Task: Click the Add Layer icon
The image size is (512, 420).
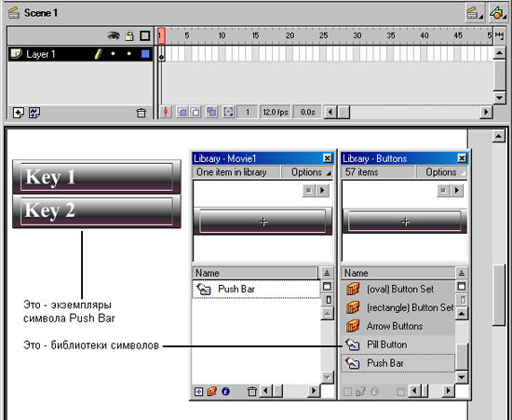Action: [x=19, y=113]
